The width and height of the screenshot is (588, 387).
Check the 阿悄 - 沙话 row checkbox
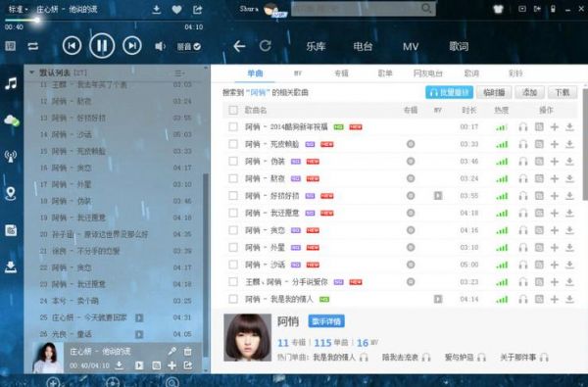coord(233,265)
